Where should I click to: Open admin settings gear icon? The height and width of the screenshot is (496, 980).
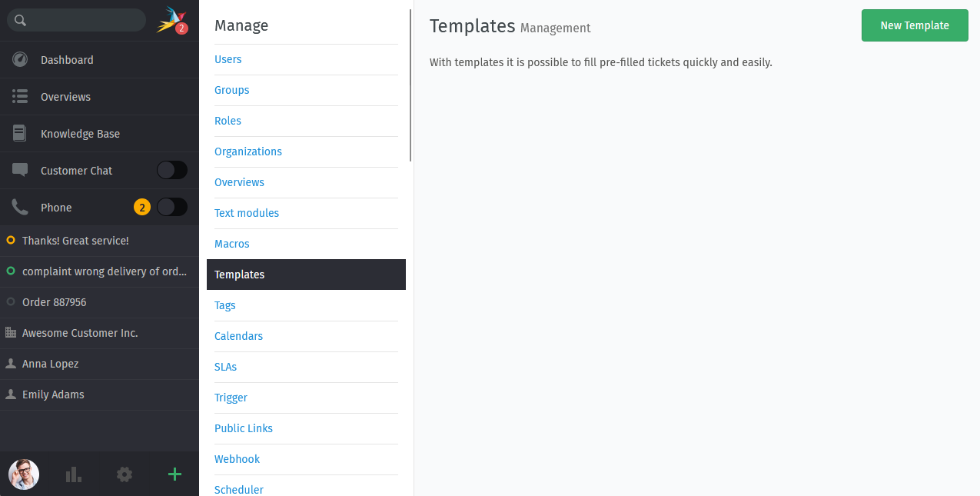pyautogui.click(x=125, y=474)
